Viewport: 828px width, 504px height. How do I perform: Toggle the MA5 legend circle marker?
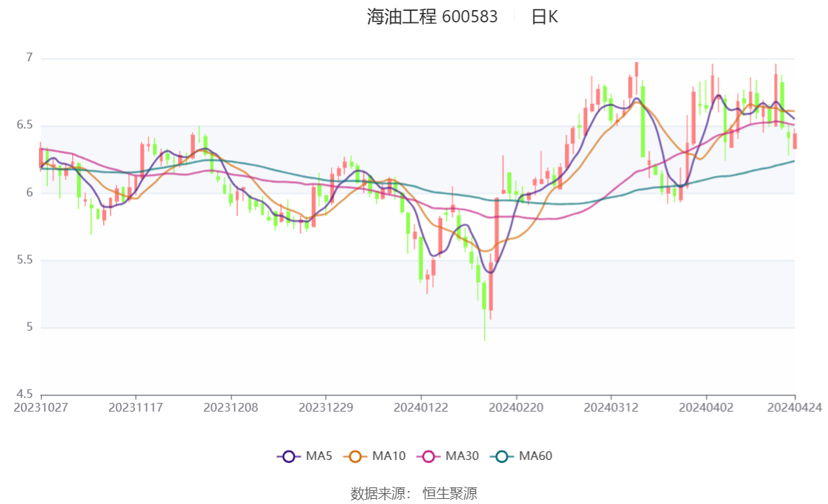289,456
